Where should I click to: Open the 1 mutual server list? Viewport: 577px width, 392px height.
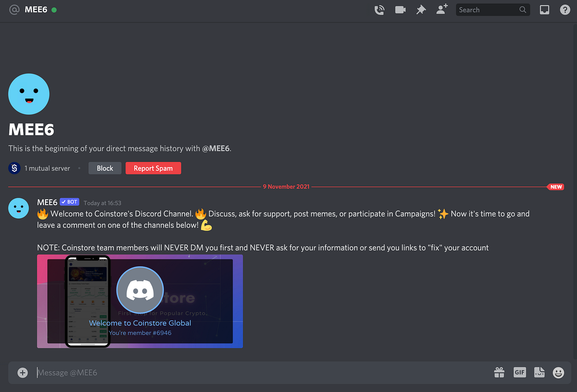(47, 168)
